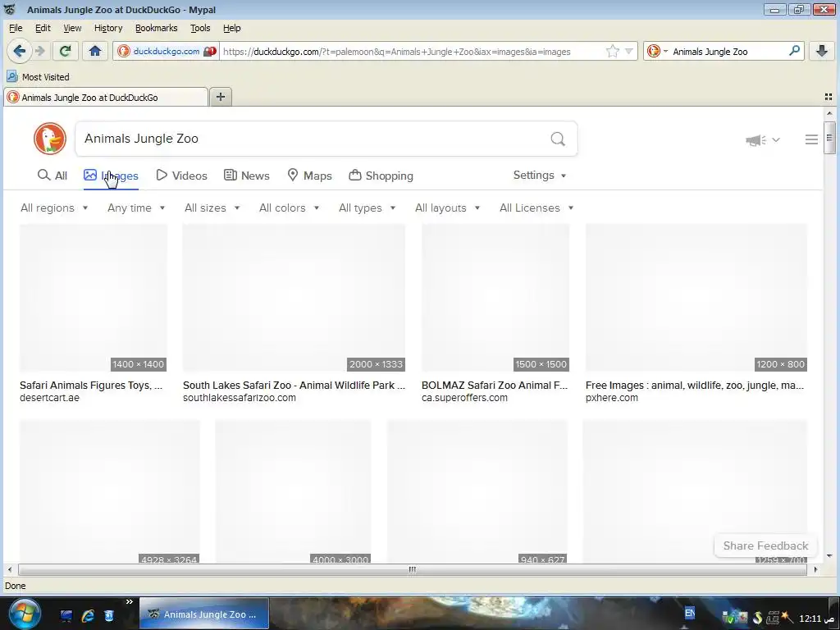Screen dimensions: 840x630
Task: Go forward with the forward arrow
Action: click(x=40, y=51)
